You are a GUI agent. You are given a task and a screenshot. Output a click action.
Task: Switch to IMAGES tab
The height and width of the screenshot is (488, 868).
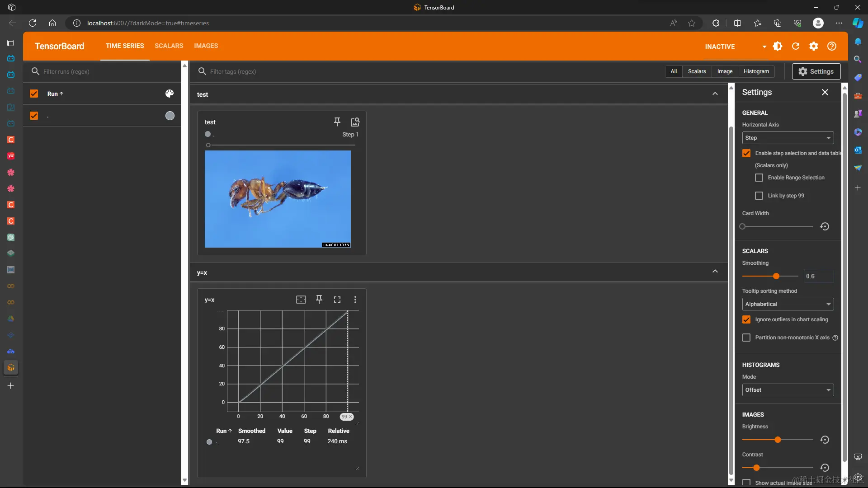point(206,46)
